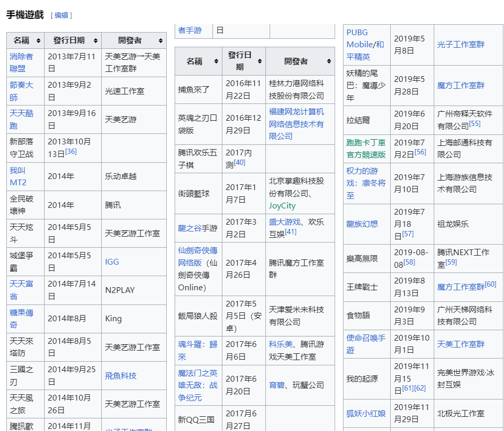Image resolution: width=504 pixels, height=431 pixels.
Task: Open the 福建网龙计算机网络信息技术有限公司 link
Action: (x=296, y=124)
